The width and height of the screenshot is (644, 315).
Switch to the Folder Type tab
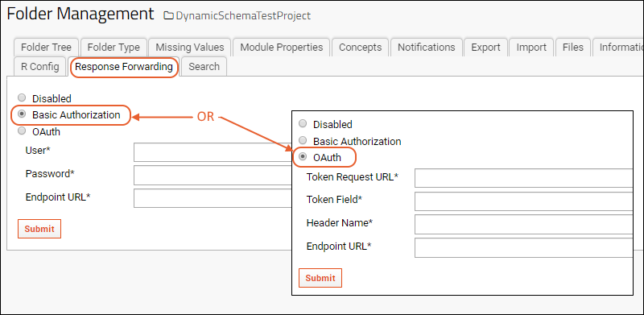coord(114,48)
